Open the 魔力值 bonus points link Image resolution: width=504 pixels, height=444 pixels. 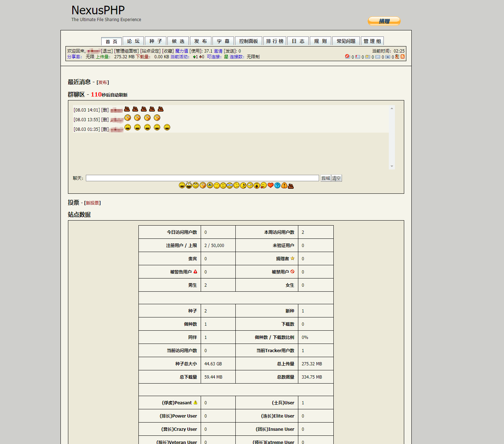tap(181, 51)
